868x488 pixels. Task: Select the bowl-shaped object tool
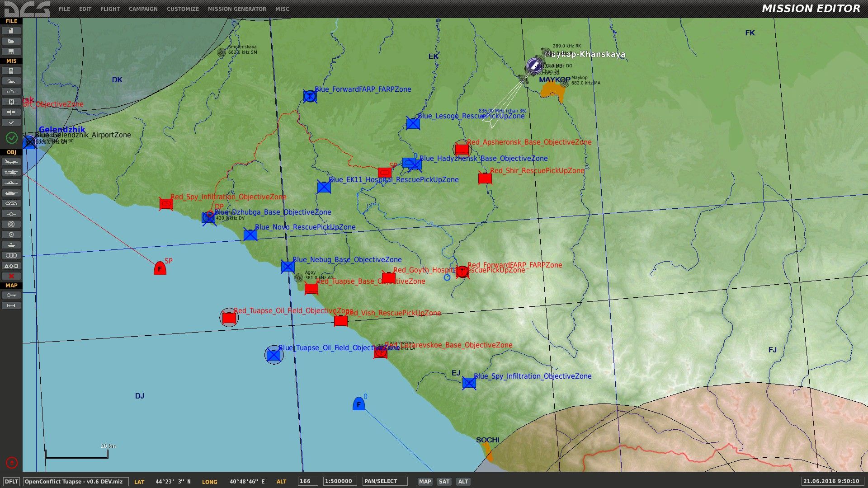tap(11, 245)
